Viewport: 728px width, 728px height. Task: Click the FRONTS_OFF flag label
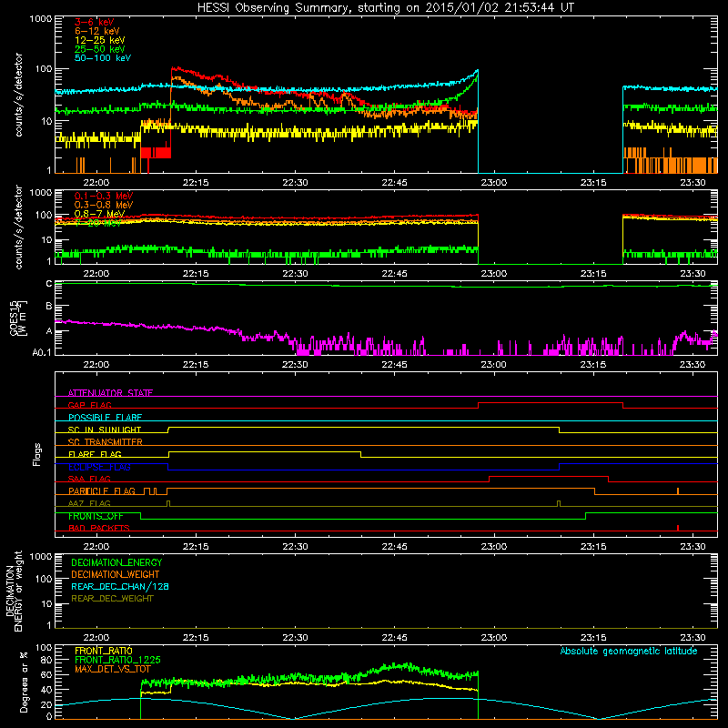(x=96, y=516)
